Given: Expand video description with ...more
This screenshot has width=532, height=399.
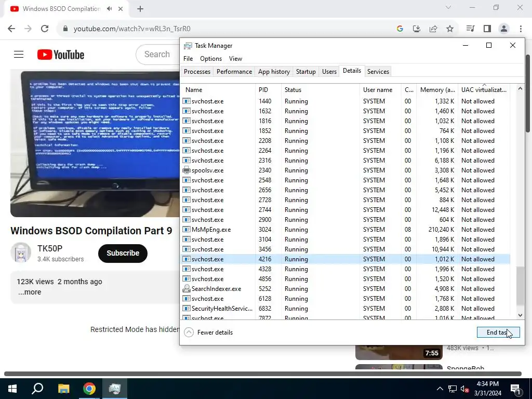Looking at the screenshot, I should [30, 292].
